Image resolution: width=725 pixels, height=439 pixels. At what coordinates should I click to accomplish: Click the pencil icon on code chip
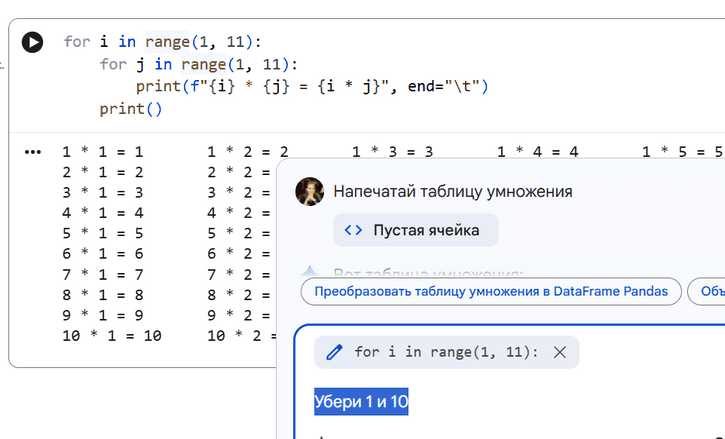click(335, 352)
